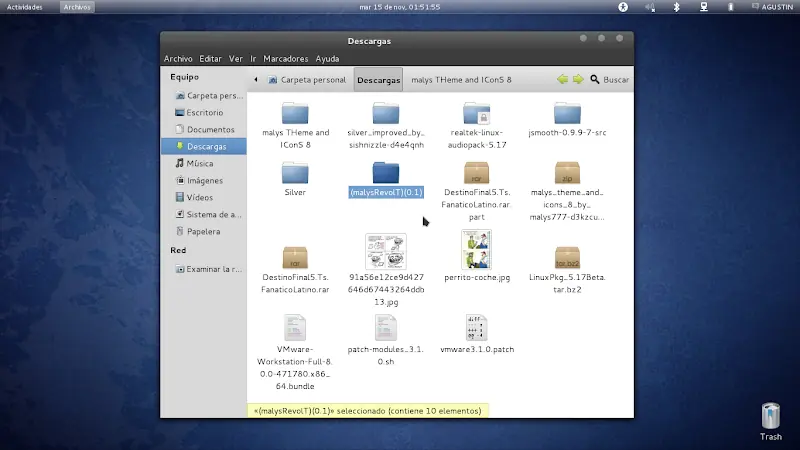This screenshot has width=800, height=450.
Task: Collapse path bar with left triangle arrow
Action: (256, 80)
